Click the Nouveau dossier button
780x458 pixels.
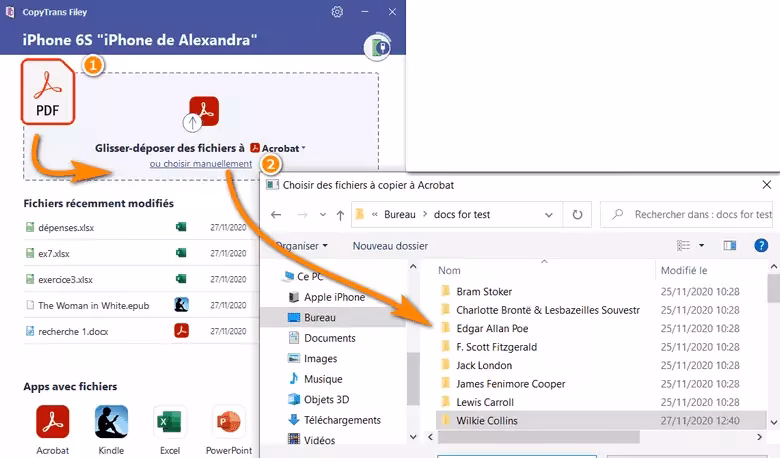390,245
